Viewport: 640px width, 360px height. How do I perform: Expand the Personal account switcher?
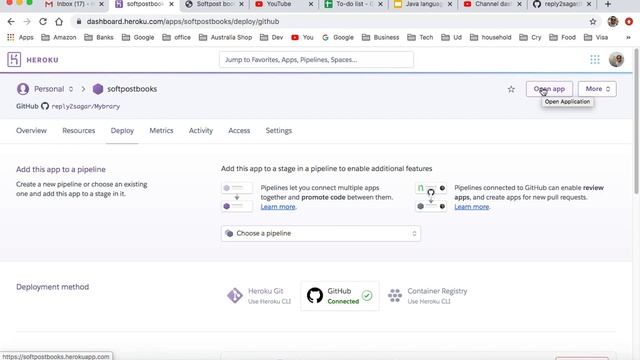(x=71, y=89)
